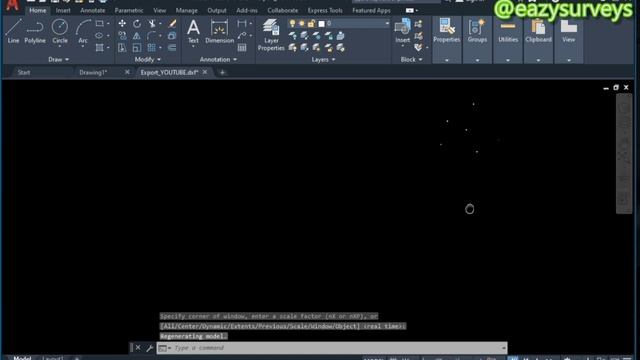
Task: Activate the Erase tool
Action: pos(172,24)
